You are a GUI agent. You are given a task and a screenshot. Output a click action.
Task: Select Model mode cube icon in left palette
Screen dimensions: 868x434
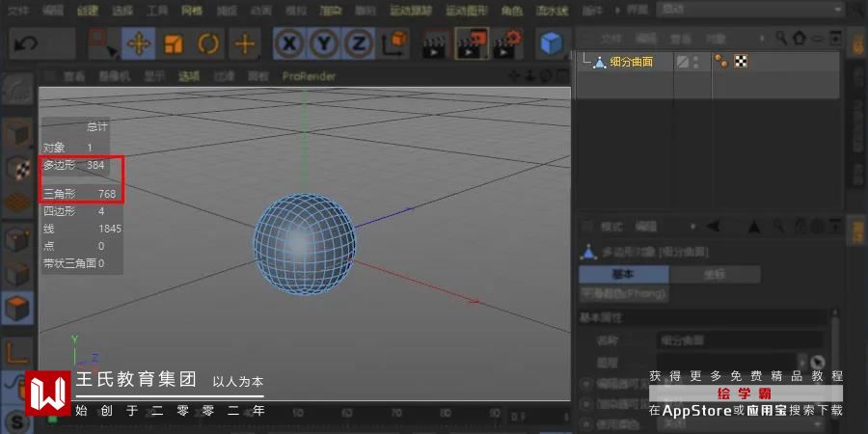click(x=17, y=134)
